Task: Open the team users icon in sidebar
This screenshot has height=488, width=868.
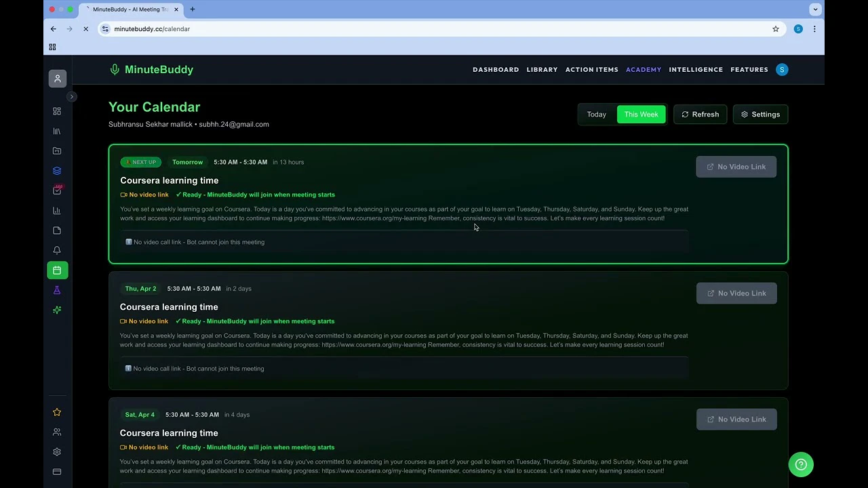Action: click(x=57, y=432)
